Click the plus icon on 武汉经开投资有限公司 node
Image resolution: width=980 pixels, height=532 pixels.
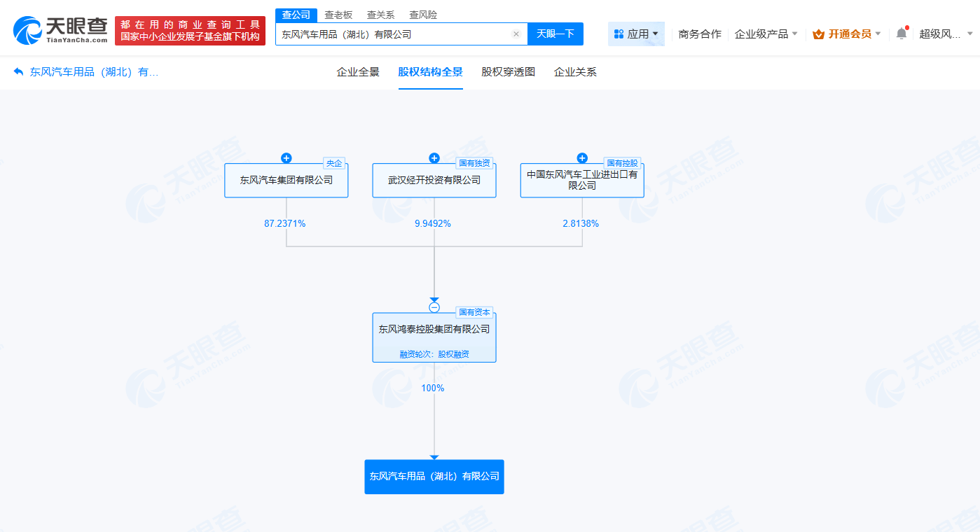click(434, 157)
